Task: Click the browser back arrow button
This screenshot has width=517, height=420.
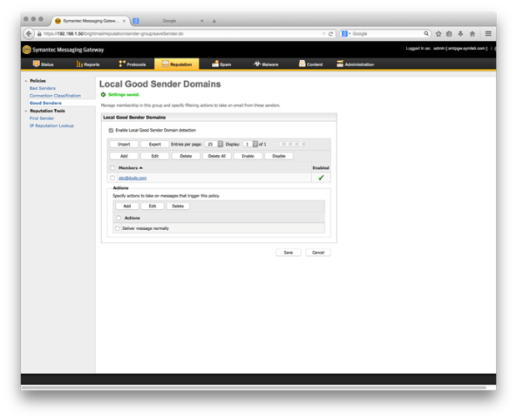Action: coord(30,34)
